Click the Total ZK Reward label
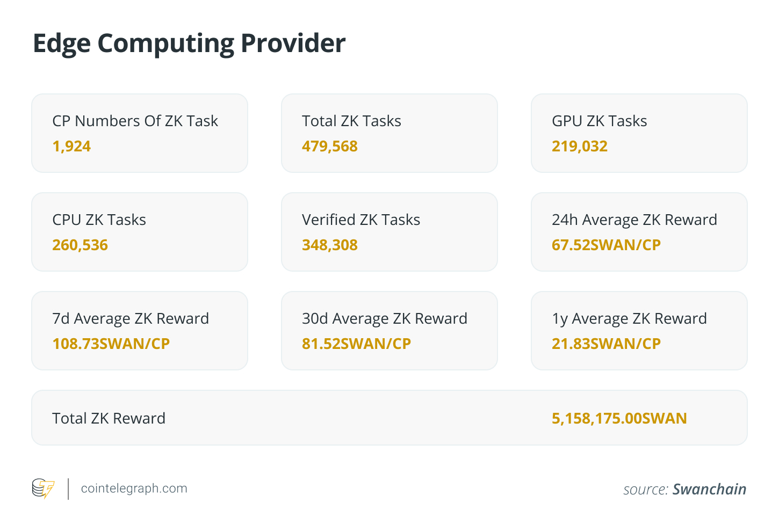This screenshot has width=779, height=532. click(x=109, y=418)
